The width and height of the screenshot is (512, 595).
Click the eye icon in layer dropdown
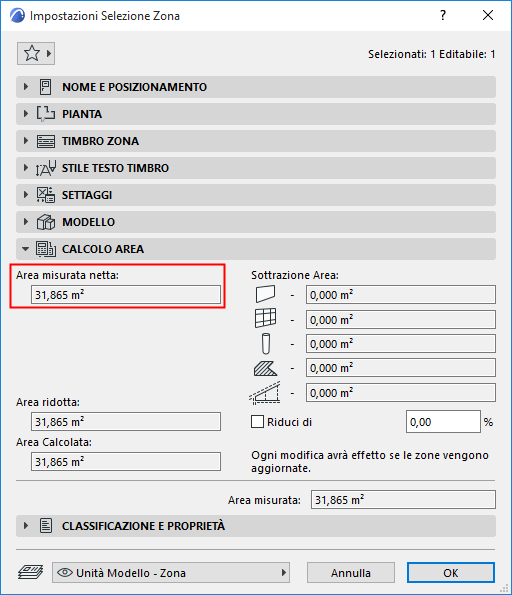[65, 573]
